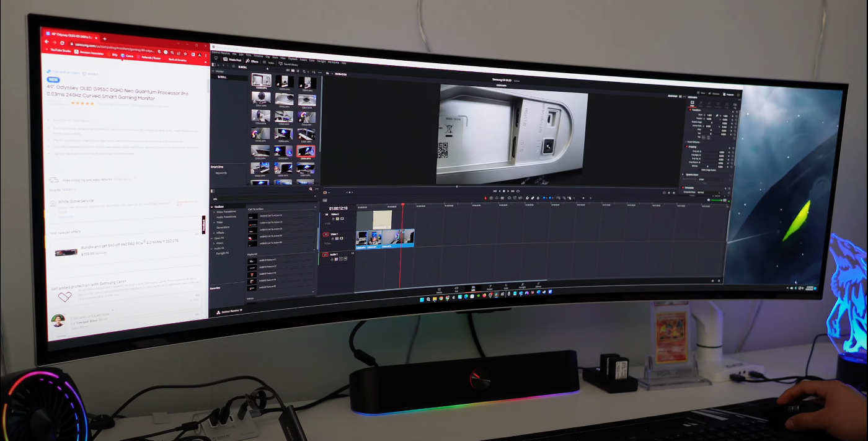The height and width of the screenshot is (441, 868).
Task: Toggle the A1 destination control on Audio 1
Action: [325, 254]
